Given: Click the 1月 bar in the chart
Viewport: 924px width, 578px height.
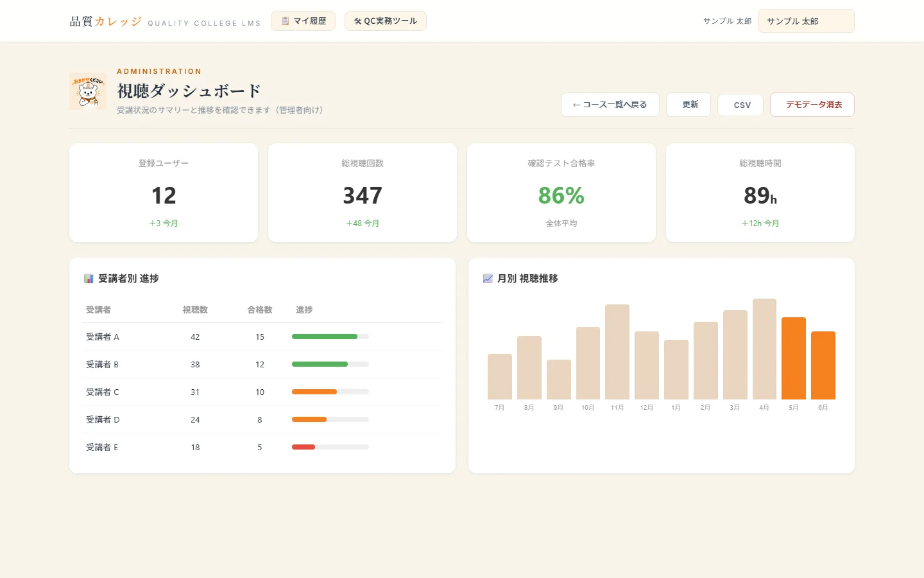Looking at the screenshot, I should (x=676, y=369).
